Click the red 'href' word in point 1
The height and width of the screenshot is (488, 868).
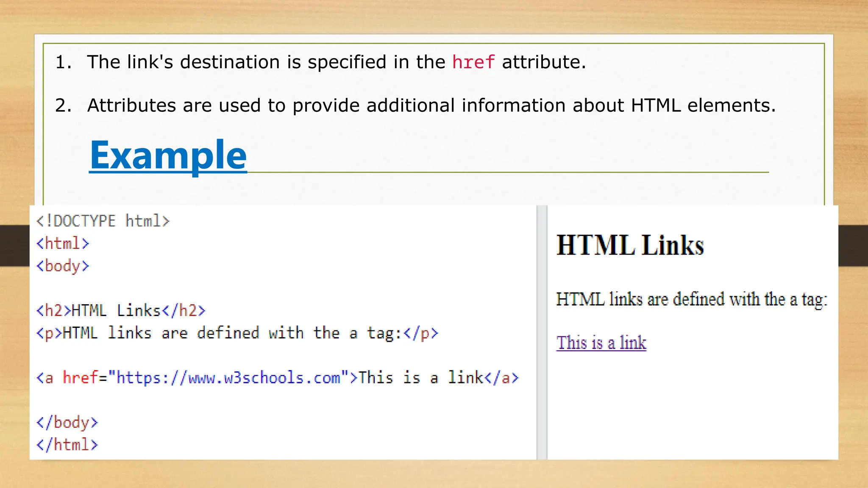click(x=473, y=62)
